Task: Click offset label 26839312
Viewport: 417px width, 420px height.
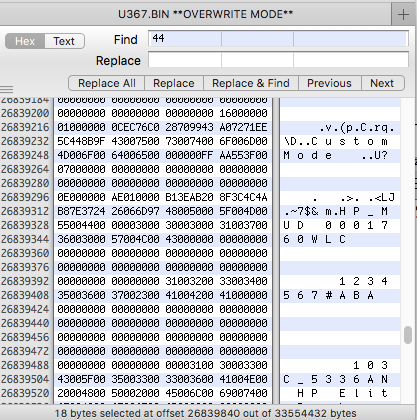Action: click(25, 211)
